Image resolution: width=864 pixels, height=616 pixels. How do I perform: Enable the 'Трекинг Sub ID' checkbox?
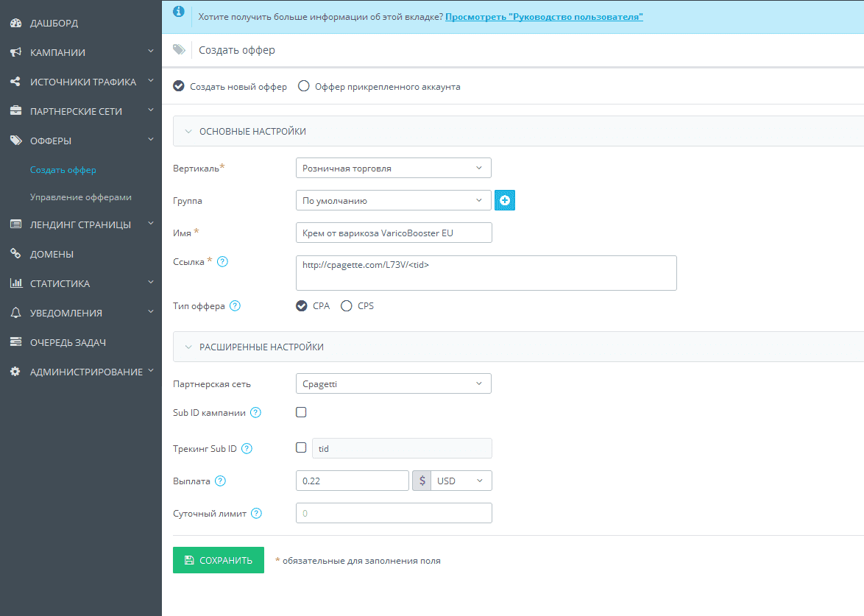click(x=301, y=447)
